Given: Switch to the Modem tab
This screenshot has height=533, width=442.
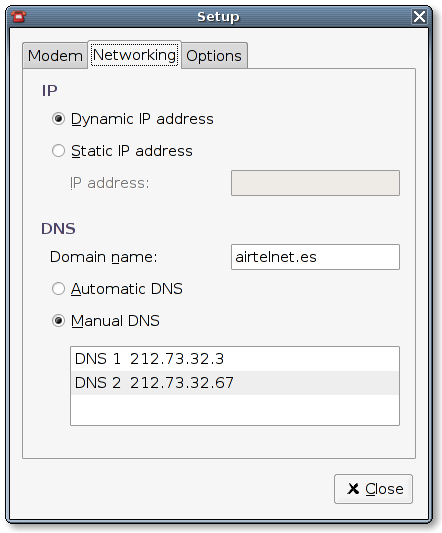Looking at the screenshot, I should pyautogui.click(x=55, y=56).
